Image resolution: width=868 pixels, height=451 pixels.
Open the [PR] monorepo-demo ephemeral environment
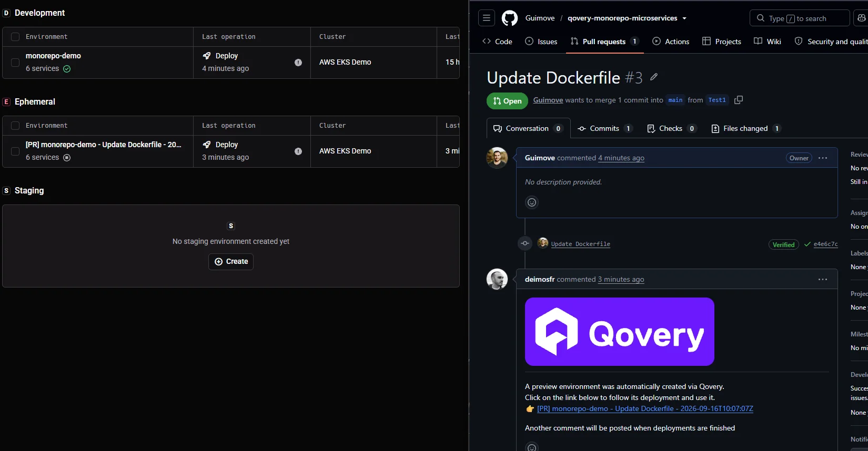click(x=104, y=145)
